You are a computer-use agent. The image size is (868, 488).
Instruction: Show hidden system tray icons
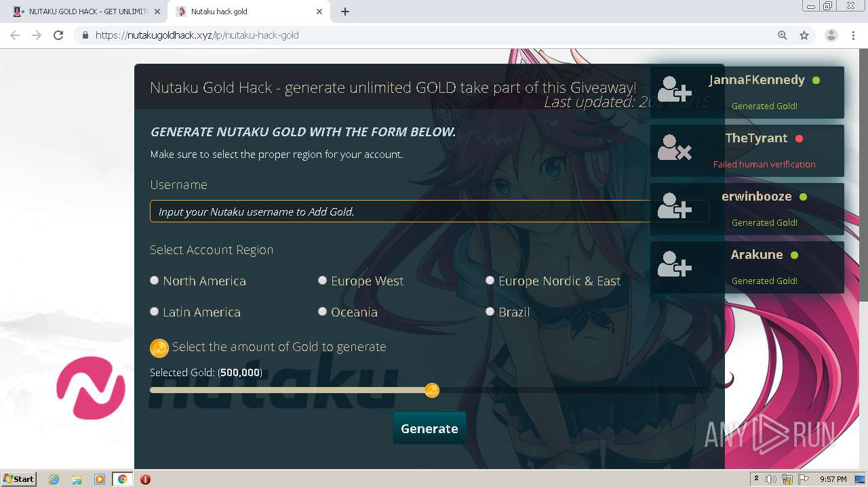756,479
